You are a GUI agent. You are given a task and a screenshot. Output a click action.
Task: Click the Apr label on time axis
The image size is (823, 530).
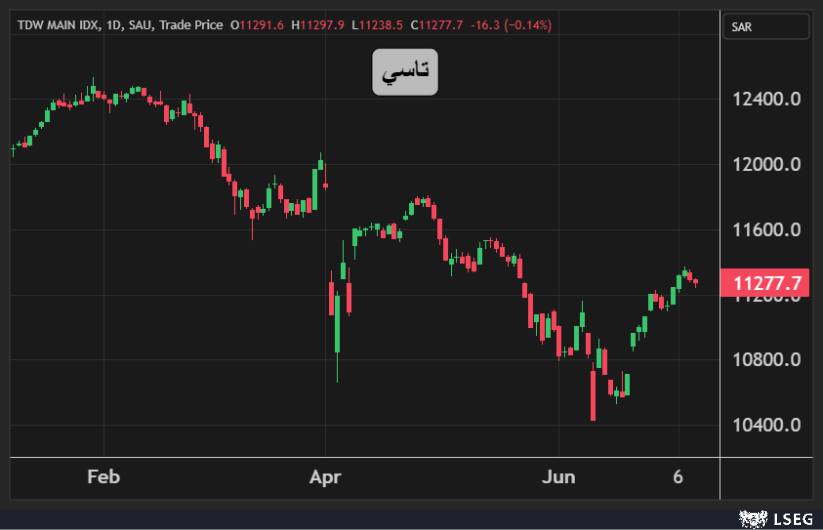click(x=325, y=477)
